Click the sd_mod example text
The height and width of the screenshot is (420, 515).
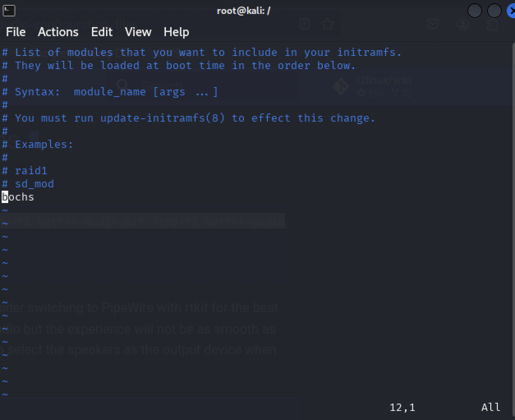tap(34, 184)
